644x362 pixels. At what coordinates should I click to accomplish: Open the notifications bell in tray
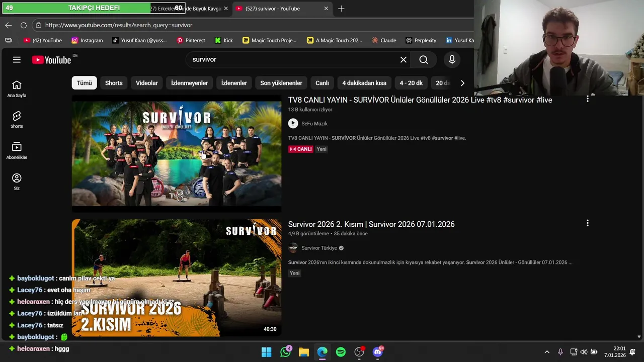coord(633,352)
